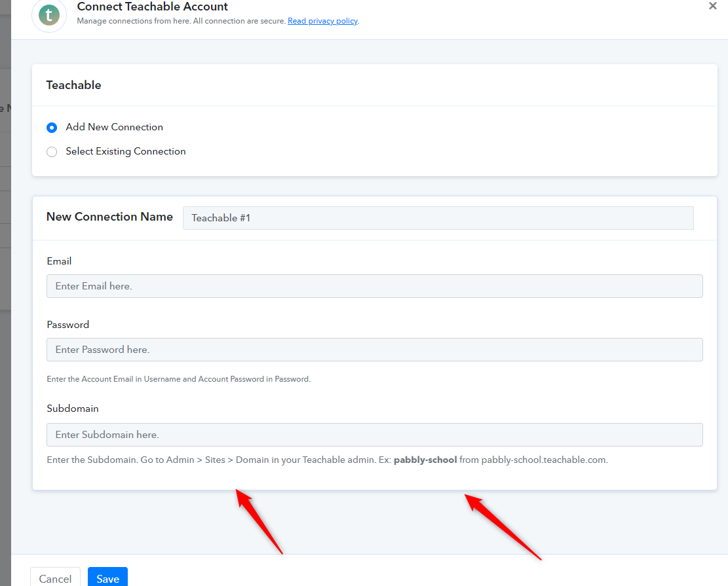Save the Teachable connection
This screenshot has height=586, width=728.
[107, 578]
